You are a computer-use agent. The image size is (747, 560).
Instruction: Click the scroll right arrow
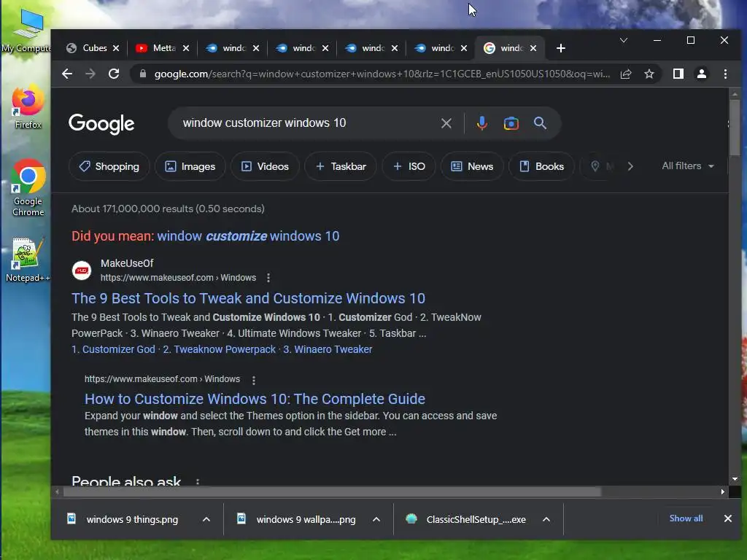coord(723,492)
